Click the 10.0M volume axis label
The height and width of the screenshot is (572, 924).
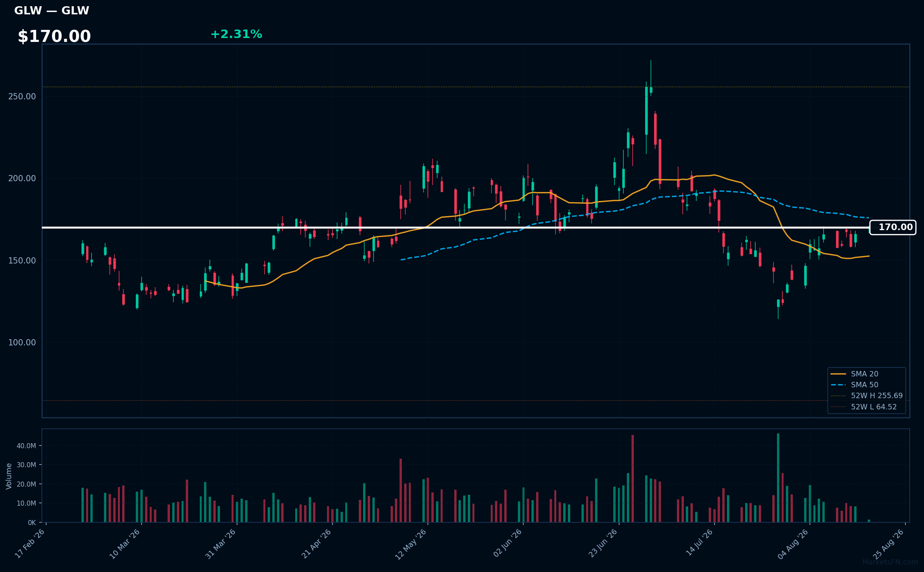(x=26, y=503)
